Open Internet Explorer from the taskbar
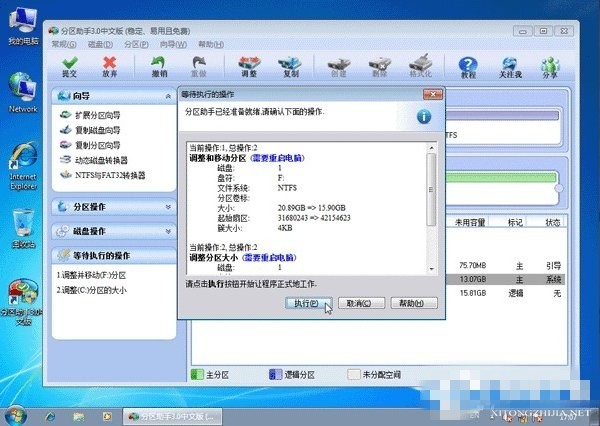 [x=50, y=416]
